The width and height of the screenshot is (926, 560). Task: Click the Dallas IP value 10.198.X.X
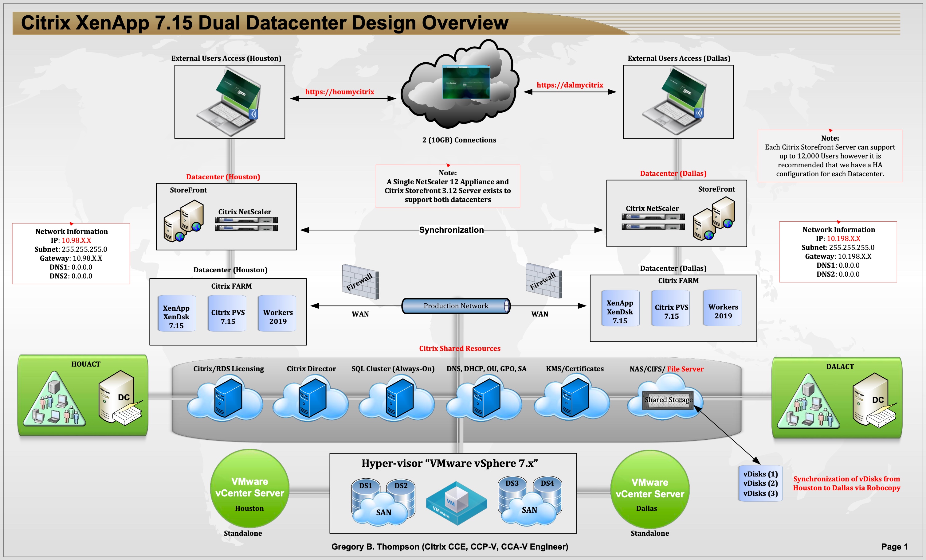click(x=843, y=239)
